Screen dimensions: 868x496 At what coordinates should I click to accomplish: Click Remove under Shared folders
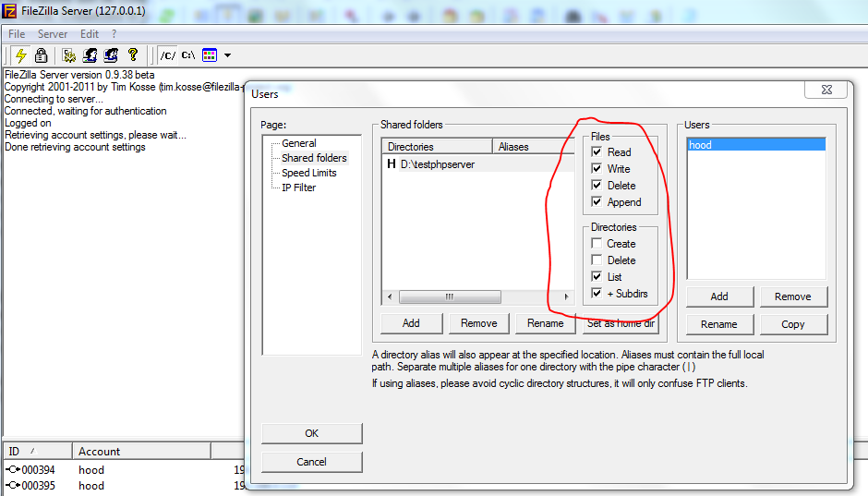click(479, 323)
